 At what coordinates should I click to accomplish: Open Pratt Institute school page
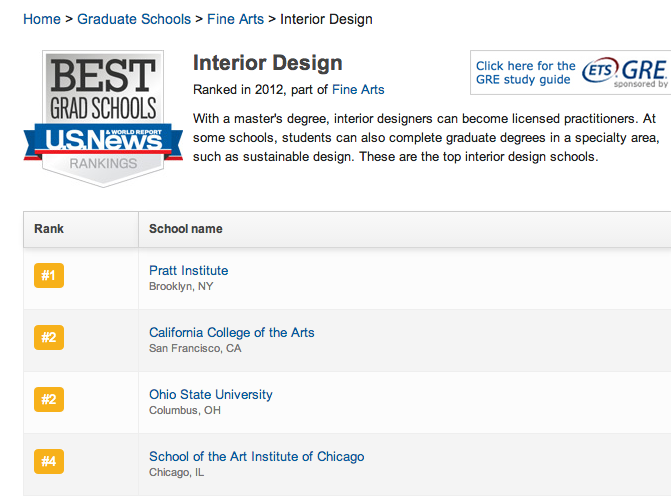[189, 271]
